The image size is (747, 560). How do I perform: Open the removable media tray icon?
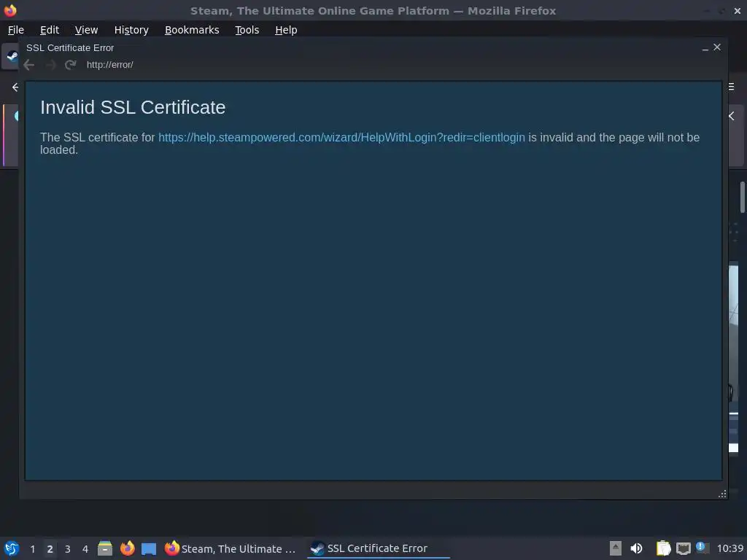(x=616, y=548)
